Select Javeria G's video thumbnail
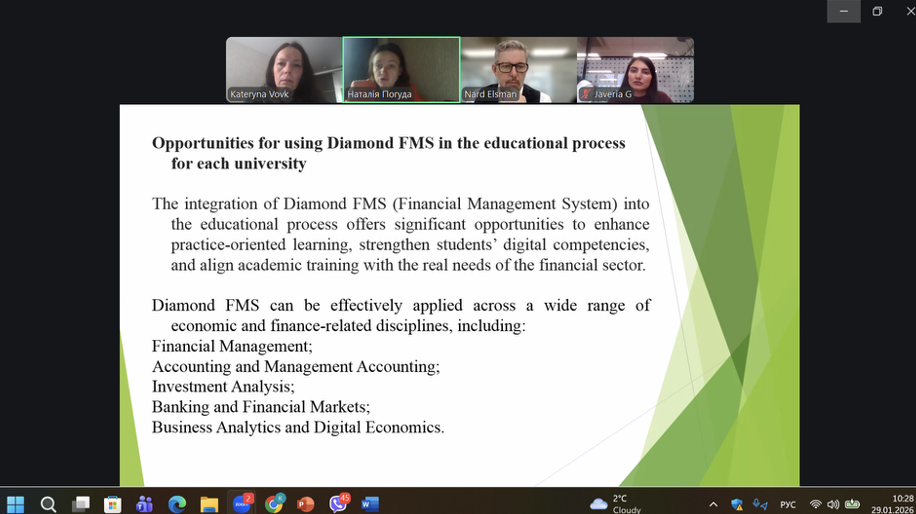This screenshot has height=514, width=916. point(635,69)
